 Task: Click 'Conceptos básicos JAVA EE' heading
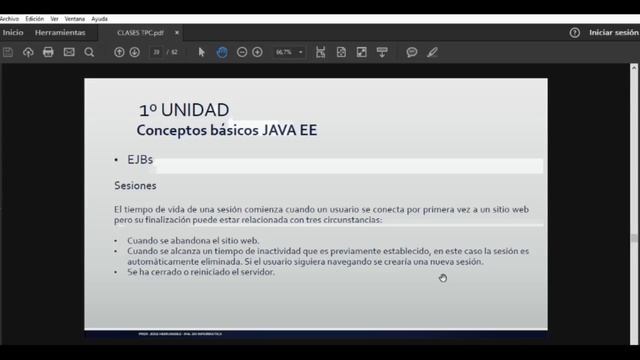227,130
